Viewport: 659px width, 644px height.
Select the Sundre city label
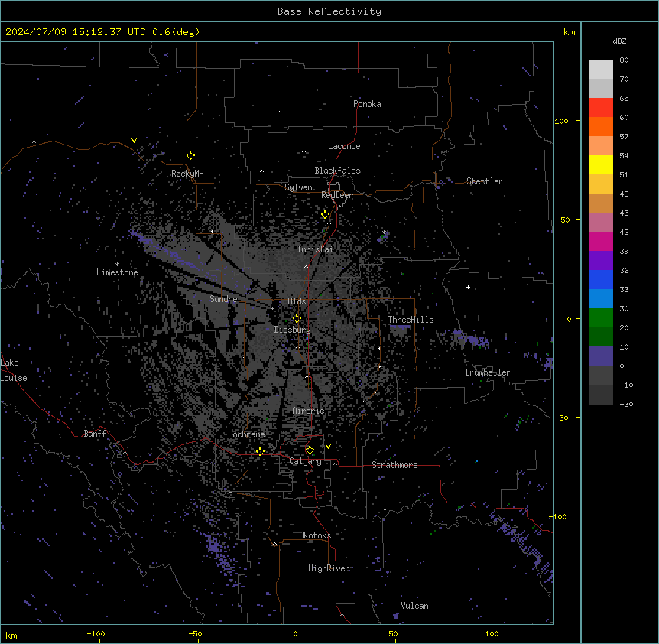point(223,299)
